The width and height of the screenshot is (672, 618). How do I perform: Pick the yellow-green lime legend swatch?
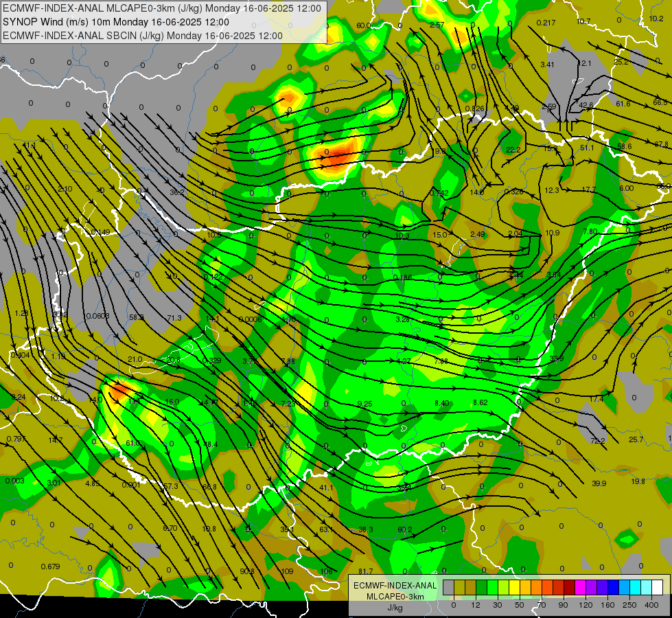click(504, 587)
